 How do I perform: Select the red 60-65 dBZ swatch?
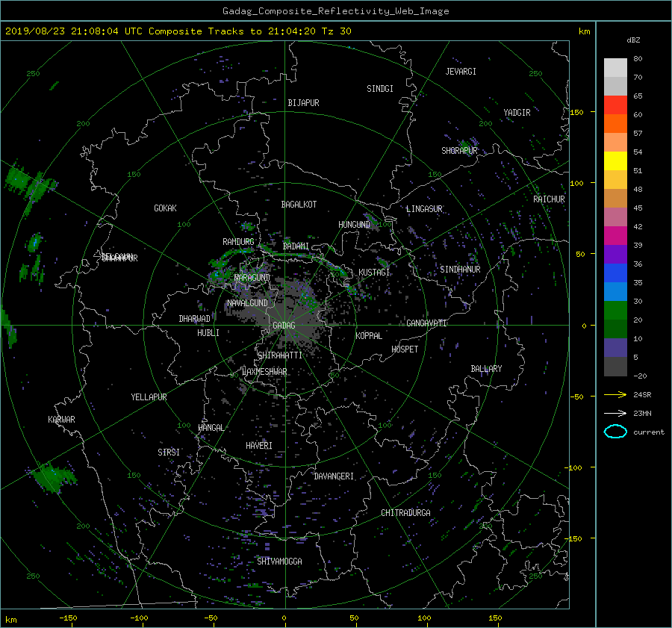pyautogui.click(x=615, y=105)
